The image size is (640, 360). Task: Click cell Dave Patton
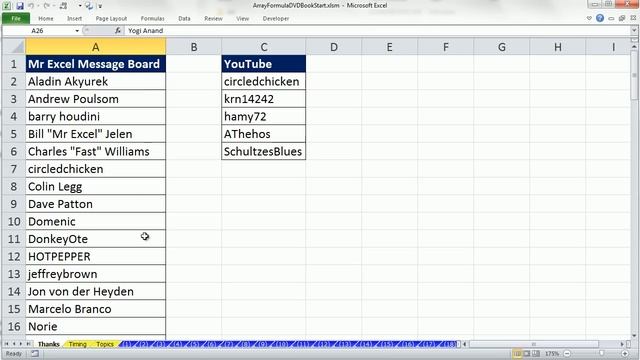pos(96,204)
